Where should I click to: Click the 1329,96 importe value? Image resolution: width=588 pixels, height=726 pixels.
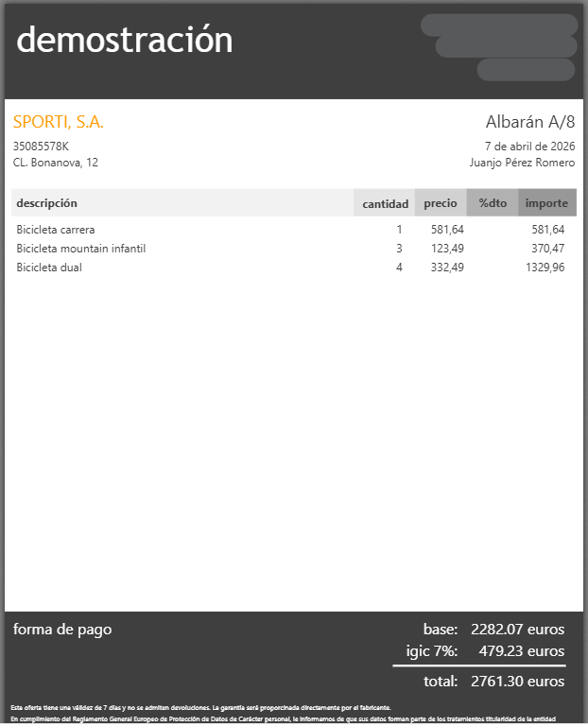coord(545,268)
